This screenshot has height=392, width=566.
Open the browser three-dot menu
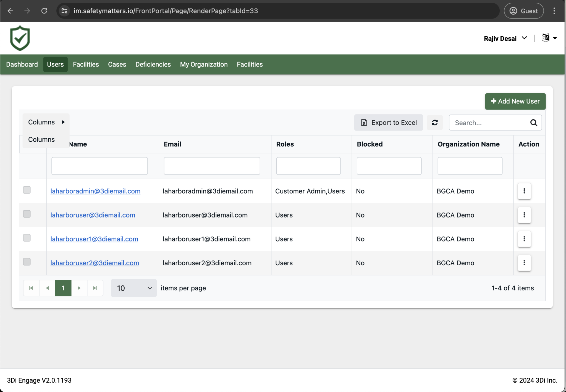(x=554, y=11)
